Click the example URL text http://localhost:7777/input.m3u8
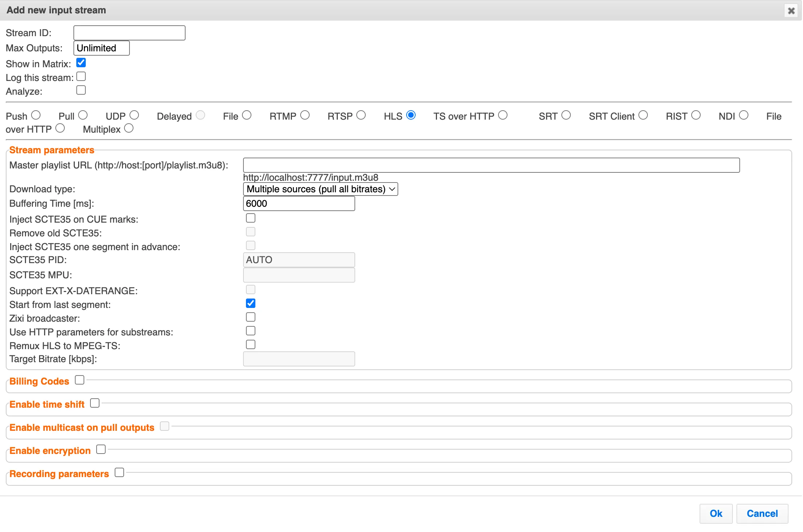Image resolution: width=803 pixels, height=532 pixels. (x=311, y=177)
